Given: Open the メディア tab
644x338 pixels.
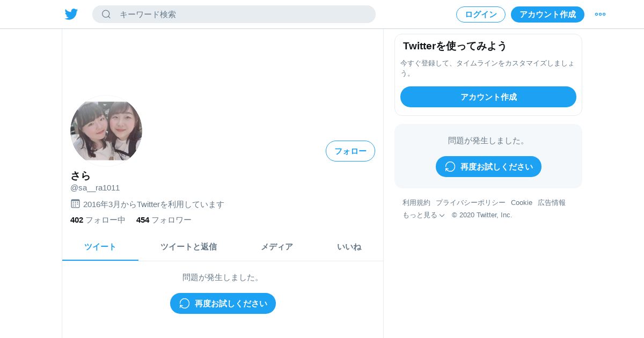Looking at the screenshot, I should click(277, 247).
